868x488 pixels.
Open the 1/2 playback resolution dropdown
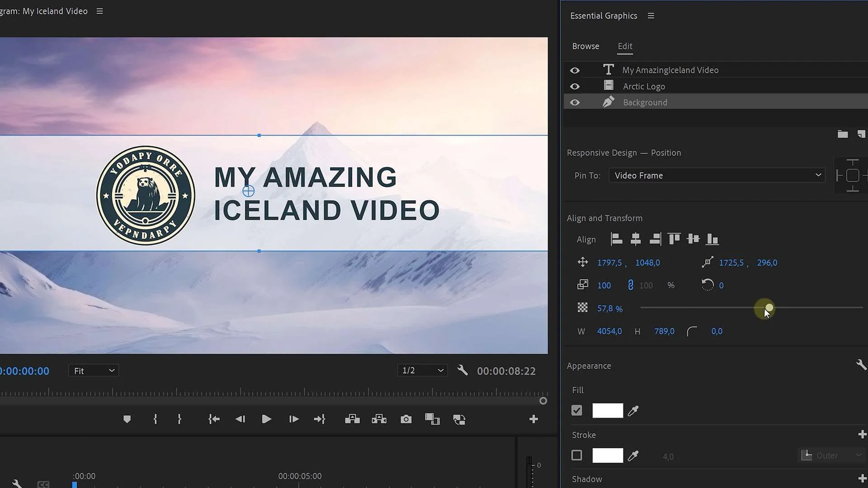422,371
